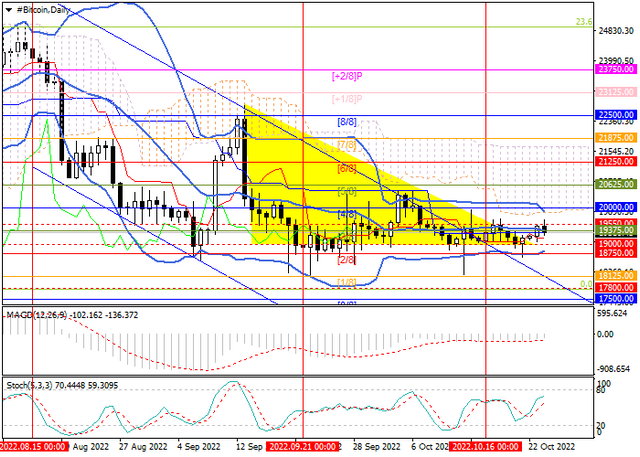This screenshot has width=640, height=457.
Task: Select the [8/8] Murrey level label
Action: (347, 122)
